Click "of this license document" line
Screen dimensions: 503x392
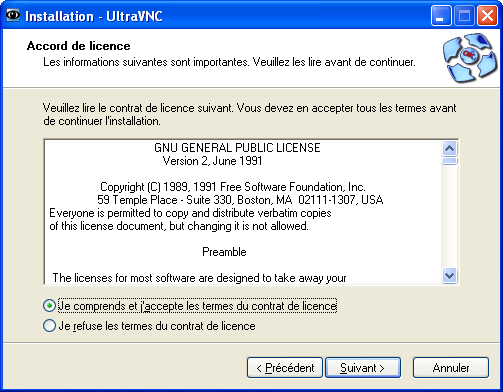click(179, 226)
